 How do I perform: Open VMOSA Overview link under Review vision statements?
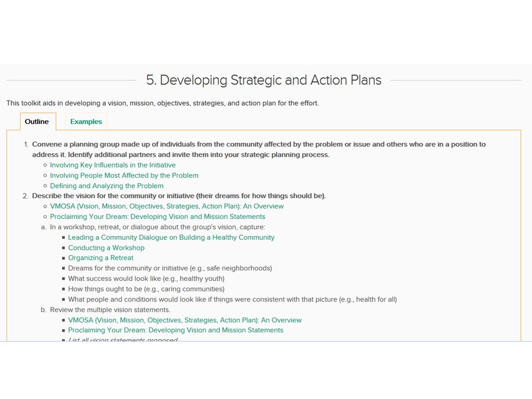click(185, 320)
